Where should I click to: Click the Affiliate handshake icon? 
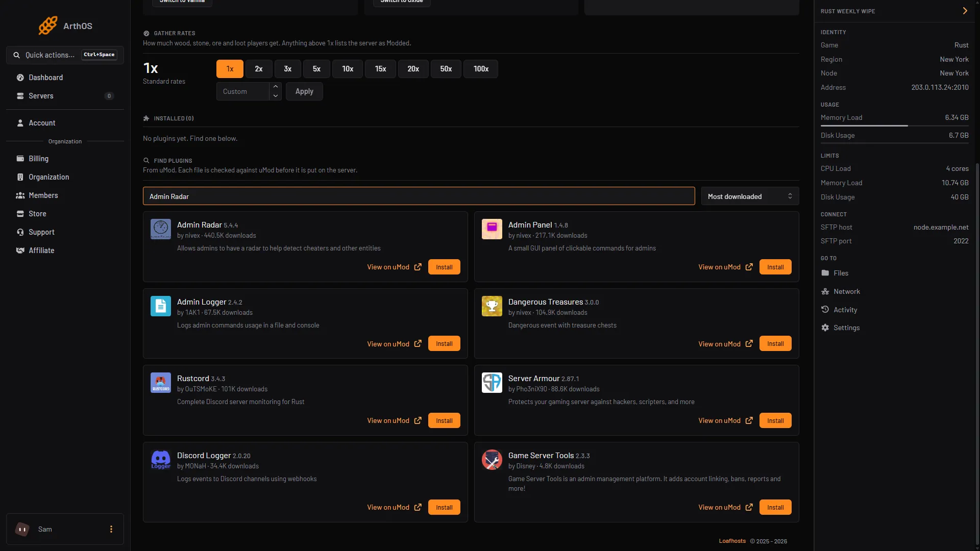pyautogui.click(x=20, y=251)
